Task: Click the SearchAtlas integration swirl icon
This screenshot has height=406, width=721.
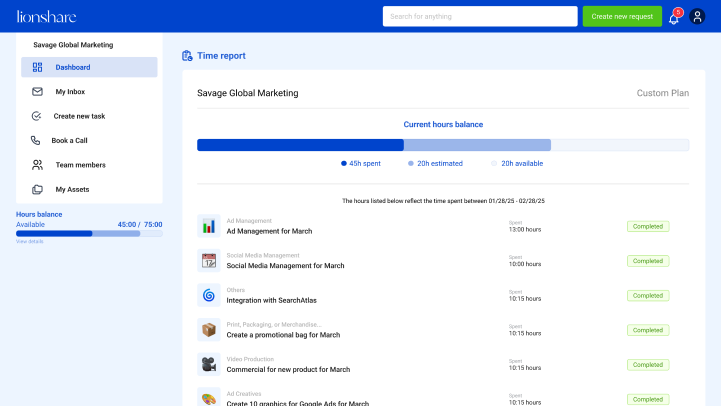Action: (209, 295)
